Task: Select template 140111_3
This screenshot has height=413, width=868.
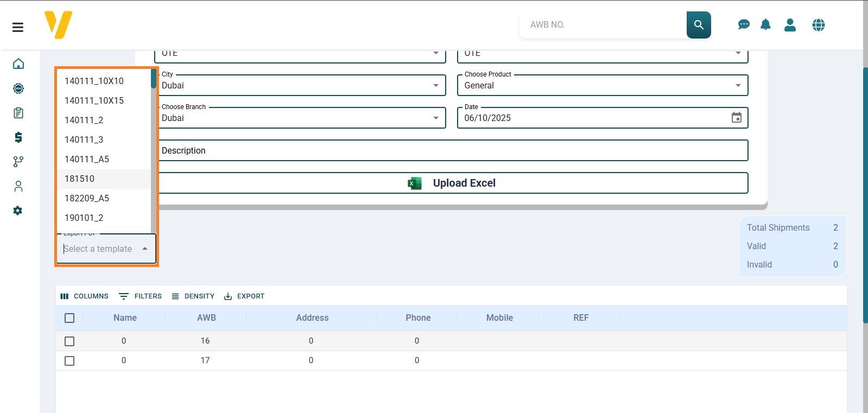Action: click(104, 139)
